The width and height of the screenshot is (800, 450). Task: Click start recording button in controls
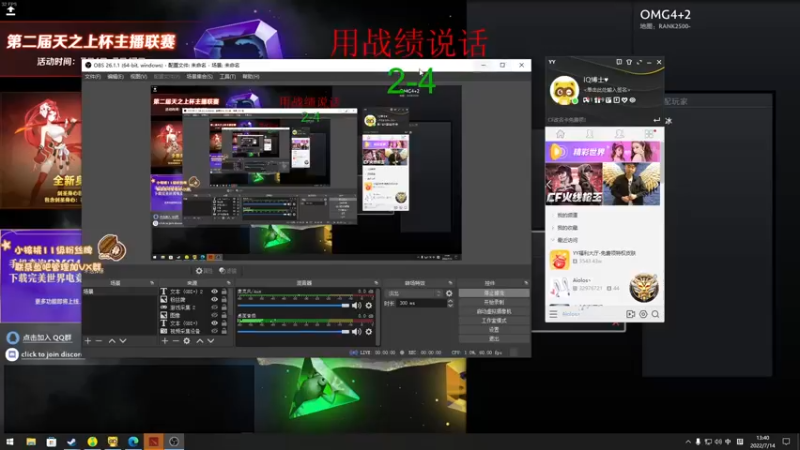(x=494, y=302)
